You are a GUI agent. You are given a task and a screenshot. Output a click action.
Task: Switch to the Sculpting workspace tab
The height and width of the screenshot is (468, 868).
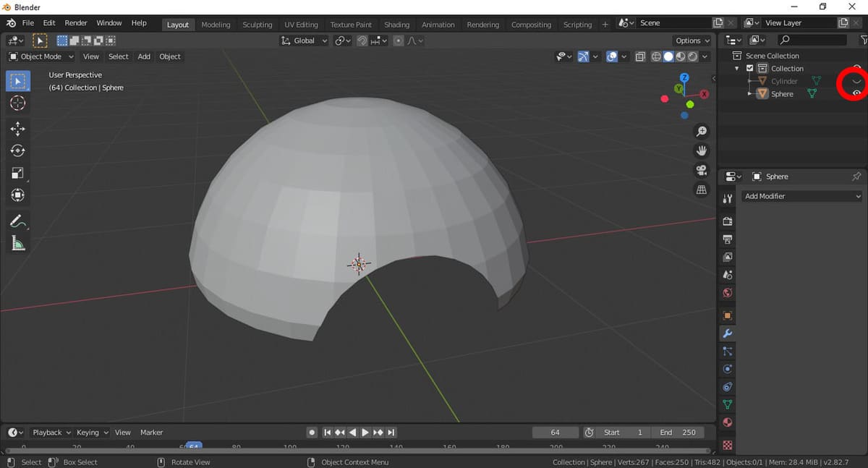[x=258, y=25]
